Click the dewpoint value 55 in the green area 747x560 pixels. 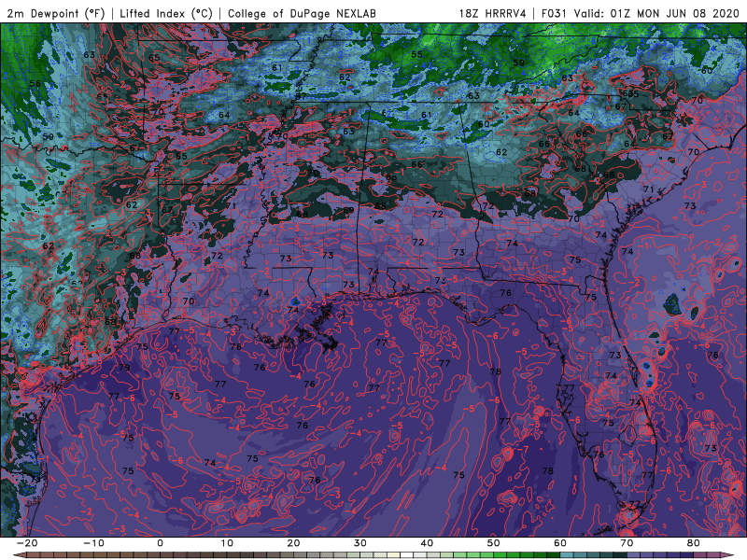coord(416,54)
